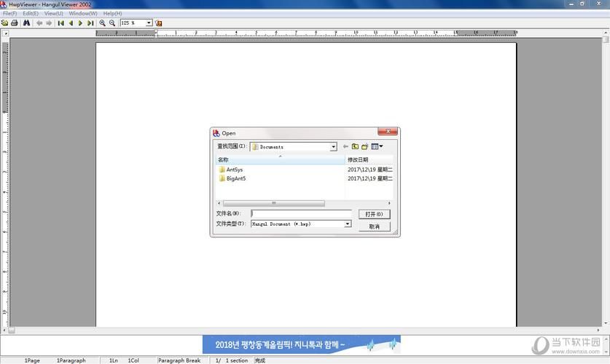Click the Zoom in magnifier icon

[103, 23]
